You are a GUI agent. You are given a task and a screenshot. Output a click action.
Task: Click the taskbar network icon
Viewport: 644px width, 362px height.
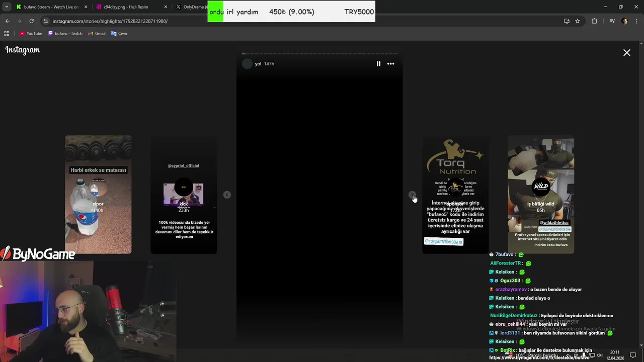click(592, 355)
